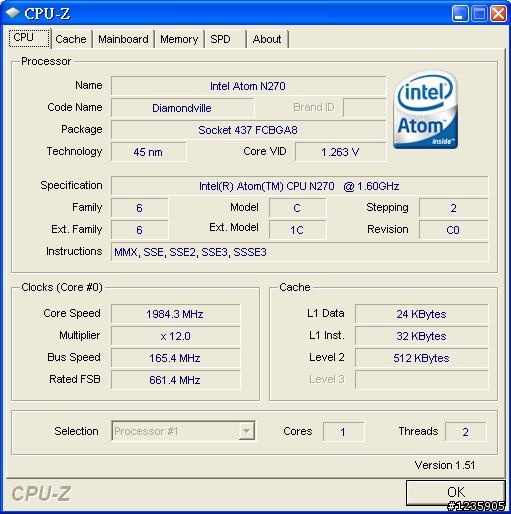Click the Ext. Family value 6
Image resolution: width=511 pixels, height=514 pixels.
coord(140,230)
